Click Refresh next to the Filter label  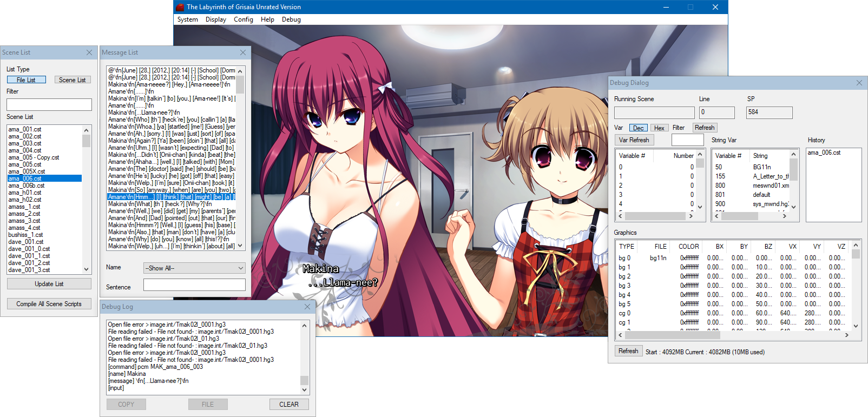pos(705,128)
